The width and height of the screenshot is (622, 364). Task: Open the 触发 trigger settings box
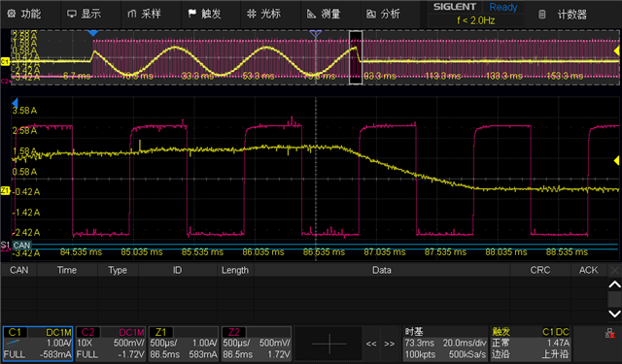[531, 344]
